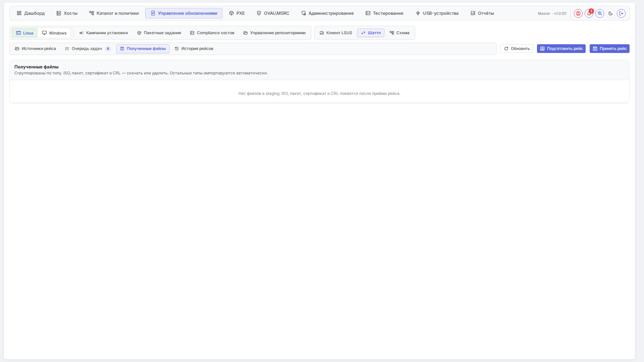Select the Шаттл tab
This screenshot has height=362, width=644.
pyautogui.click(x=371, y=33)
